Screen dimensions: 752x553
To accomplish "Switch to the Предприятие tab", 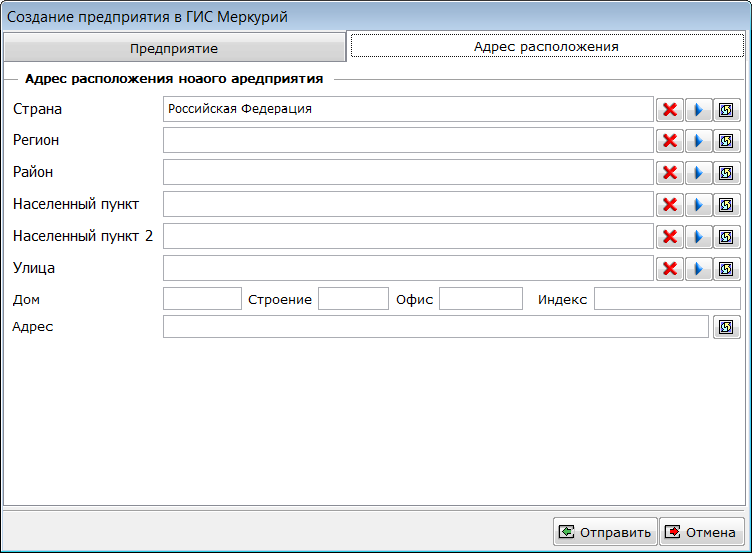I will [175, 48].
